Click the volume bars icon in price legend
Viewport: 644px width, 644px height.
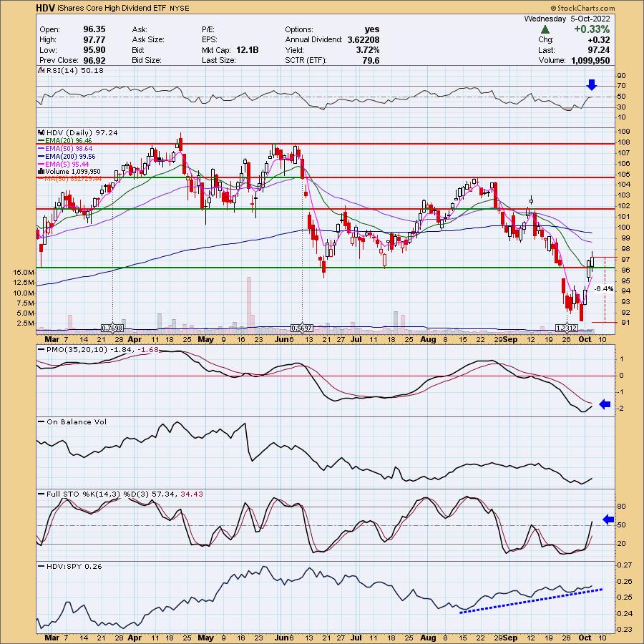click(41, 171)
